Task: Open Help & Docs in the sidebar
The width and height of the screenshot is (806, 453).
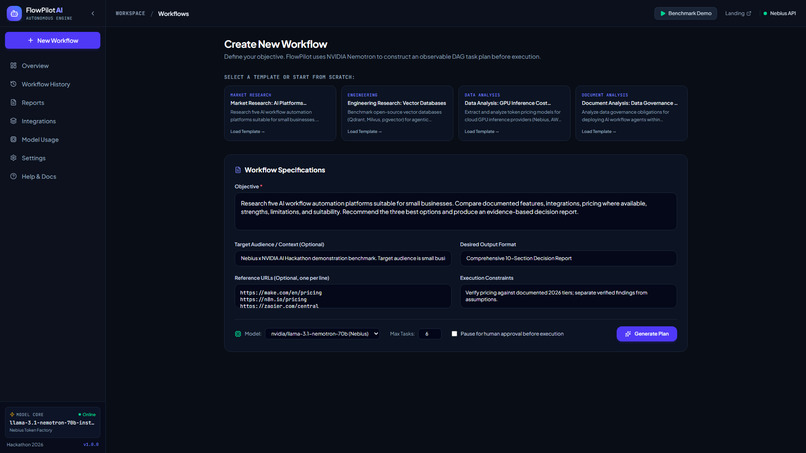Action: (x=52, y=177)
